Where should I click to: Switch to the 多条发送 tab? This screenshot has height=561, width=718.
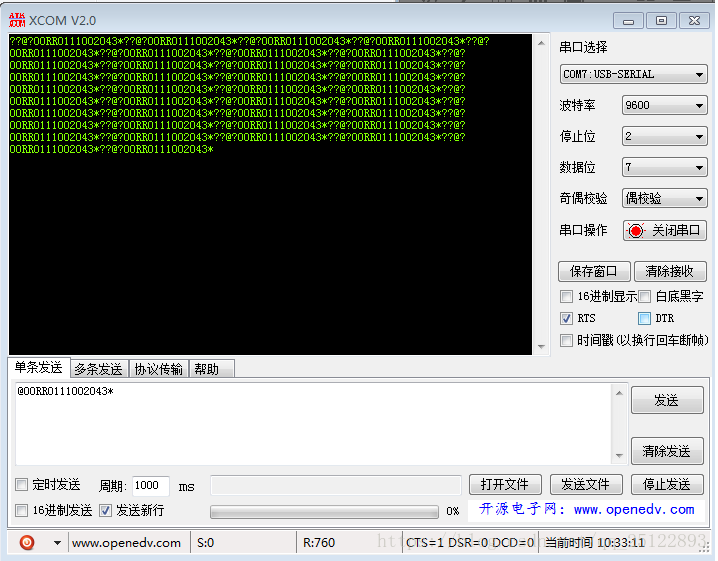(98, 369)
